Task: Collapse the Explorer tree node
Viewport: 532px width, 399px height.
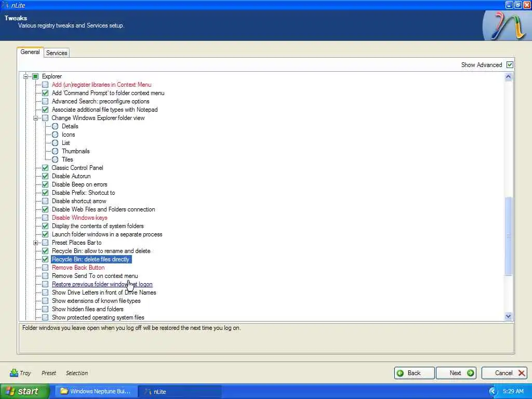Action: coord(25,77)
